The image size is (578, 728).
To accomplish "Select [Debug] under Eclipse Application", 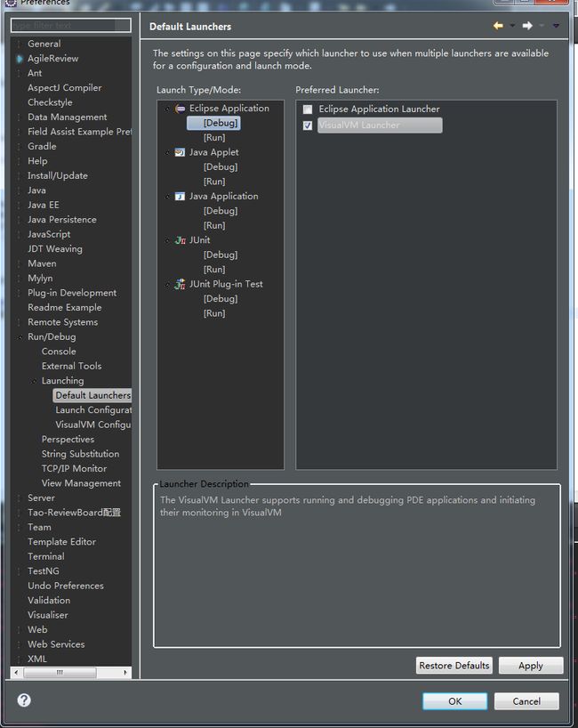I will coord(221,123).
